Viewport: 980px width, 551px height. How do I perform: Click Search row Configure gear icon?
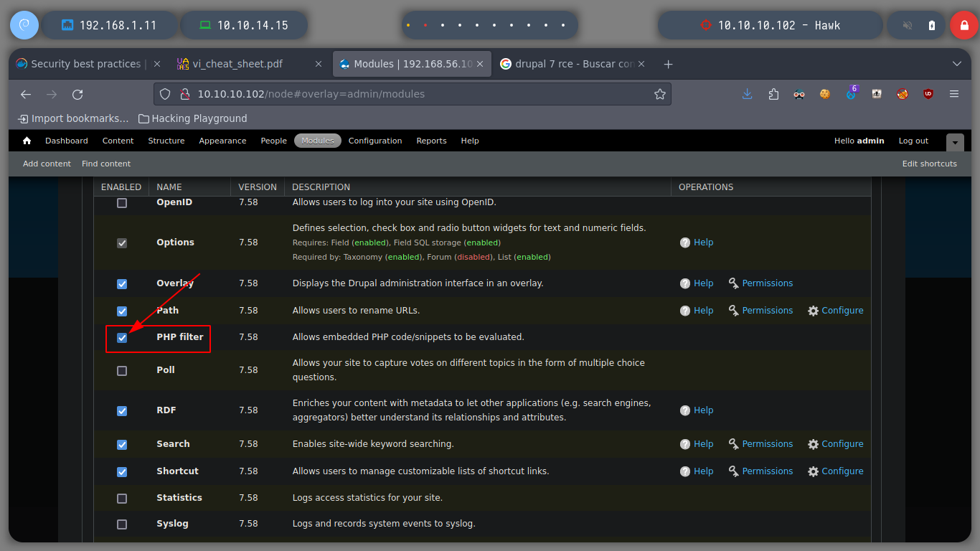(813, 444)
